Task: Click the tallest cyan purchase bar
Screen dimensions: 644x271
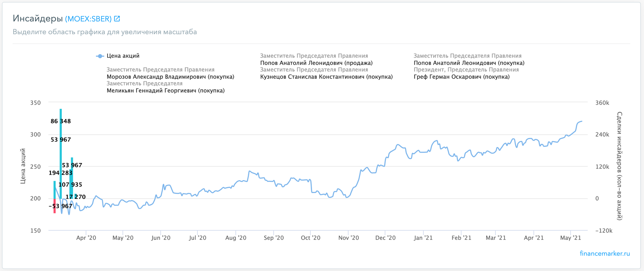Action: [61, 154]
